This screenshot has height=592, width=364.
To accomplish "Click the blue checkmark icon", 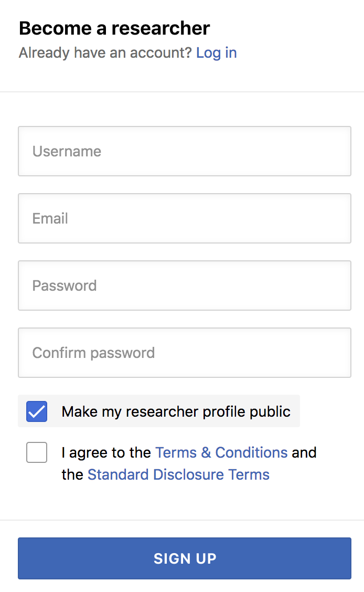I will coord(37,411).
